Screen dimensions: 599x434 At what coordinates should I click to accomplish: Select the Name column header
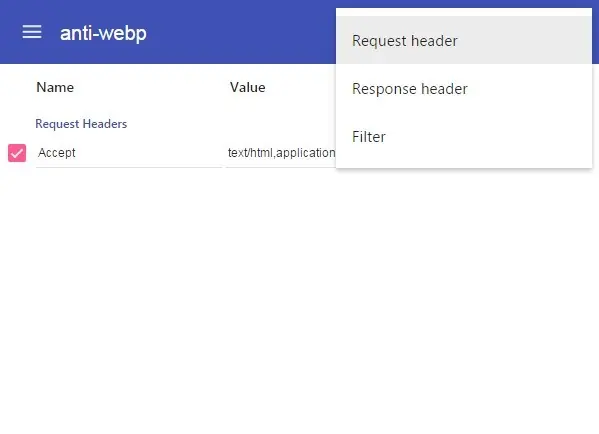55,87
